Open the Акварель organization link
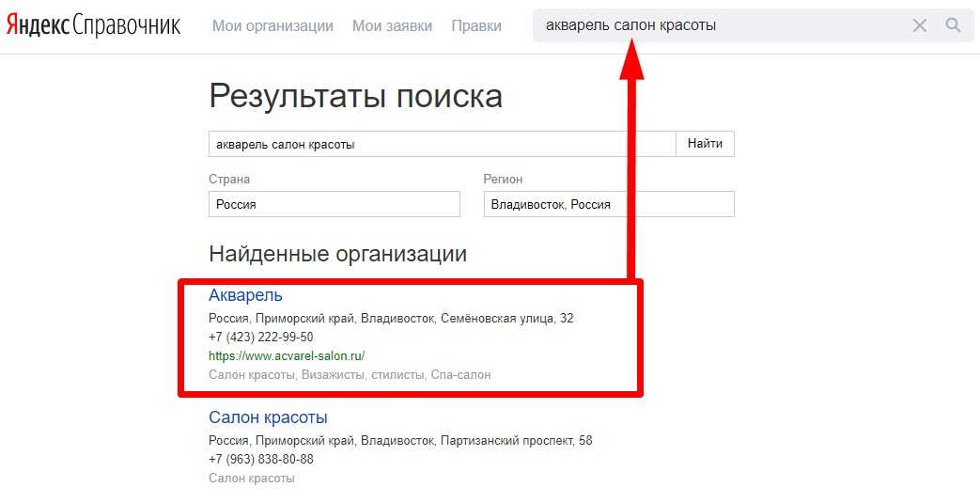Image resolution: width=980 pixels, height=503 pixels. (245, 296)
